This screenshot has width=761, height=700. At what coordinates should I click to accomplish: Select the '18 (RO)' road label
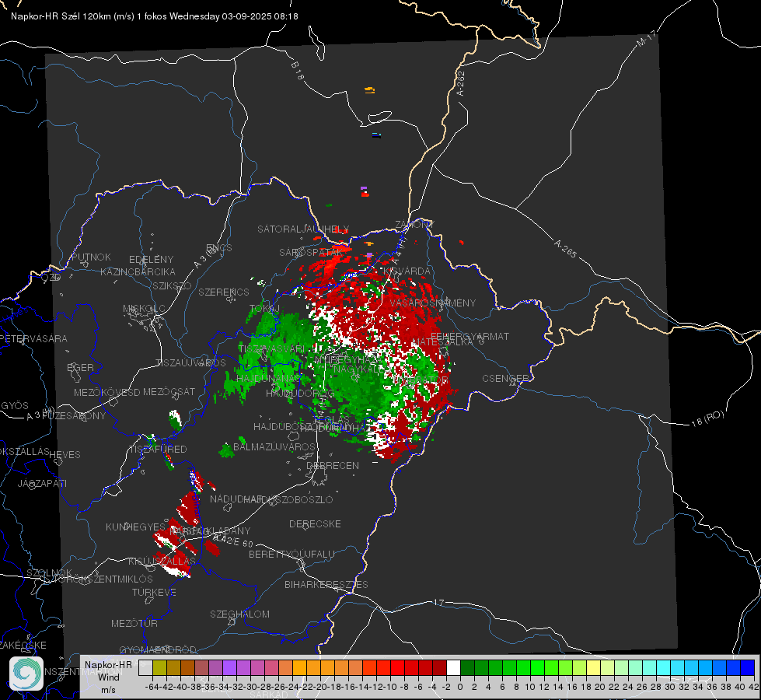click(707, 418)
